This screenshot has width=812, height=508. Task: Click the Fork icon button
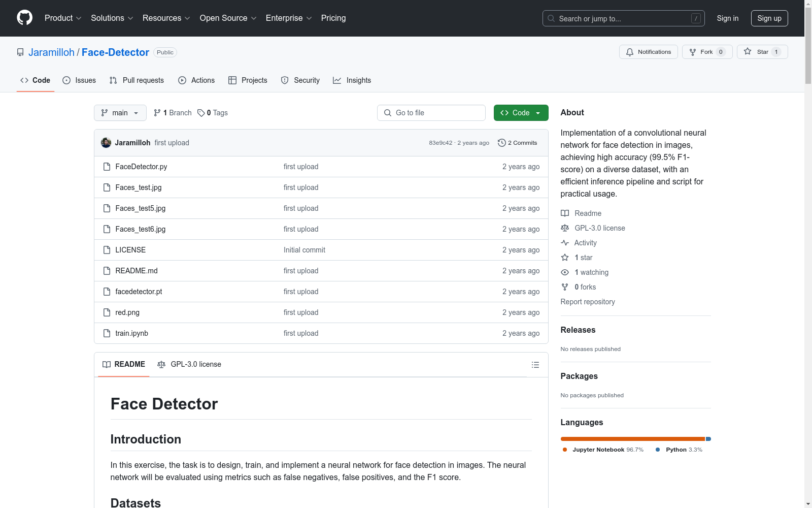click(x=707, y=52)
